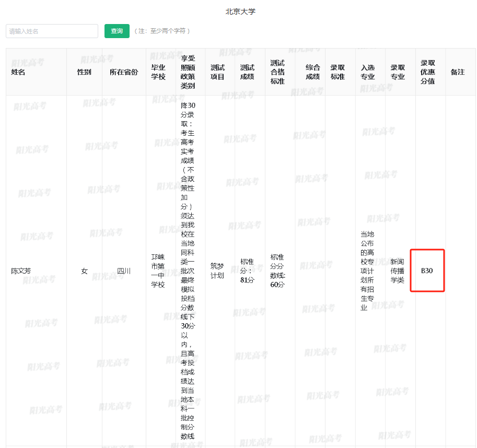Click the 筑梦计划 test project cell

217,271
